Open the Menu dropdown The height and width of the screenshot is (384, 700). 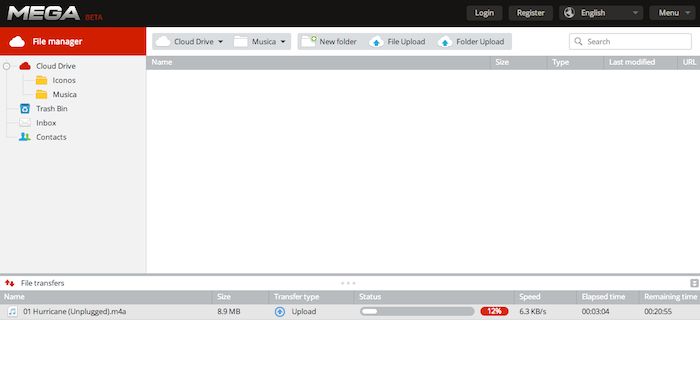(672, 13)
